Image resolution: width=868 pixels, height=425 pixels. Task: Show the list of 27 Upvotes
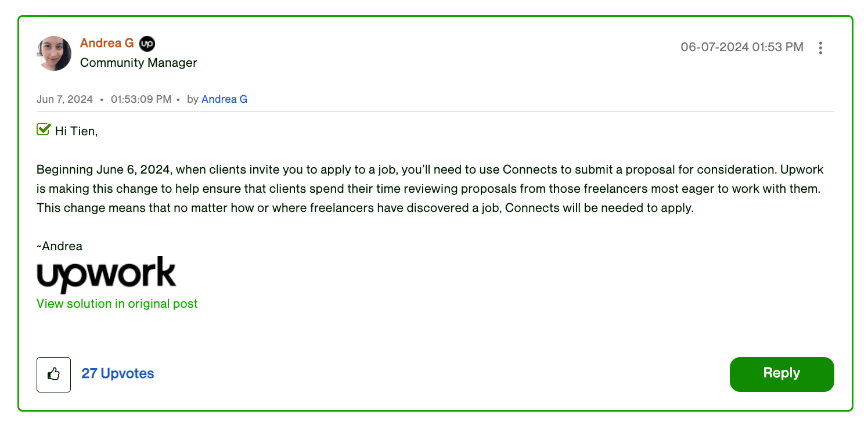[117, 373]
